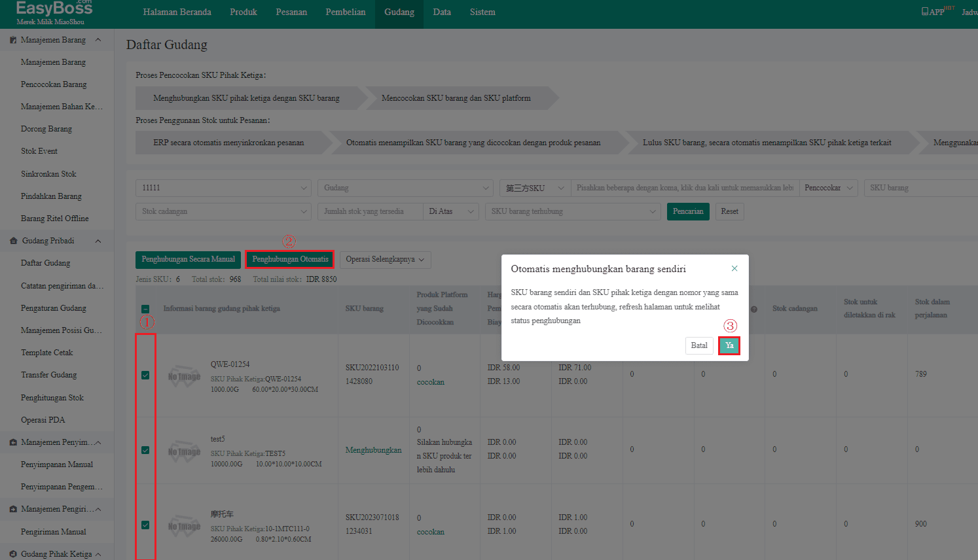The image size is (978, 560).
Task: Focus the SKU barang input field
Action: [x=921, y=188]
